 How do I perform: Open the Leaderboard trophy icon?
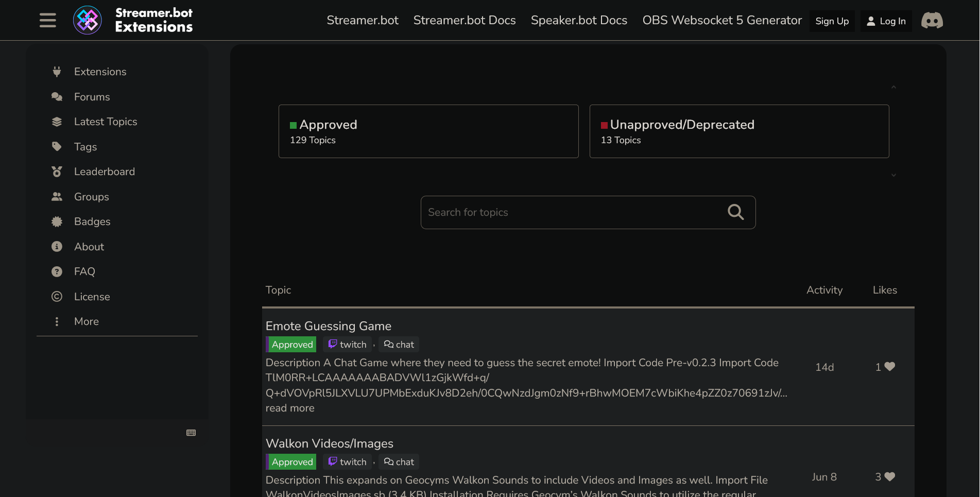57,171
